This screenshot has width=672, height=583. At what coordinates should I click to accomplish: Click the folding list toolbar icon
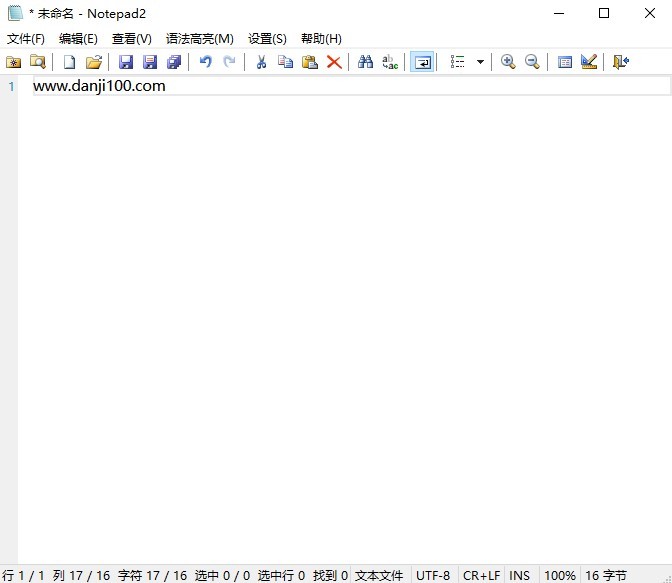click(457, 62)
